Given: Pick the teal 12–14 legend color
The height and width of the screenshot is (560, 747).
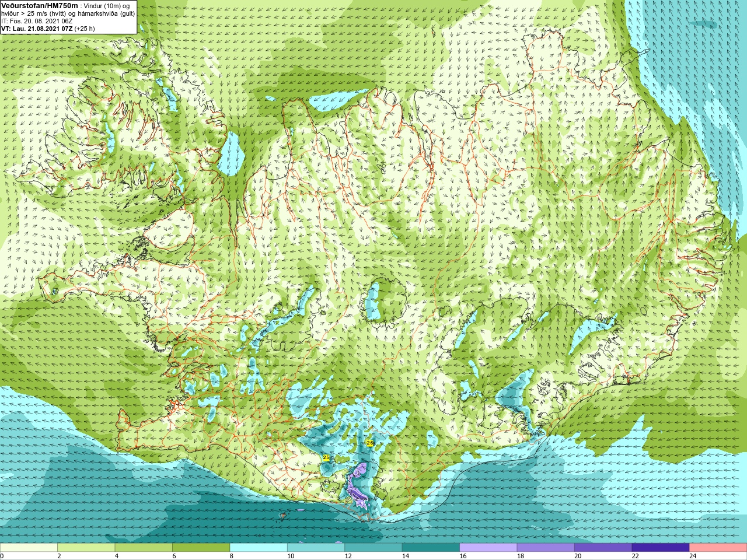Looking at the screenshot, I should coord(373,548).
